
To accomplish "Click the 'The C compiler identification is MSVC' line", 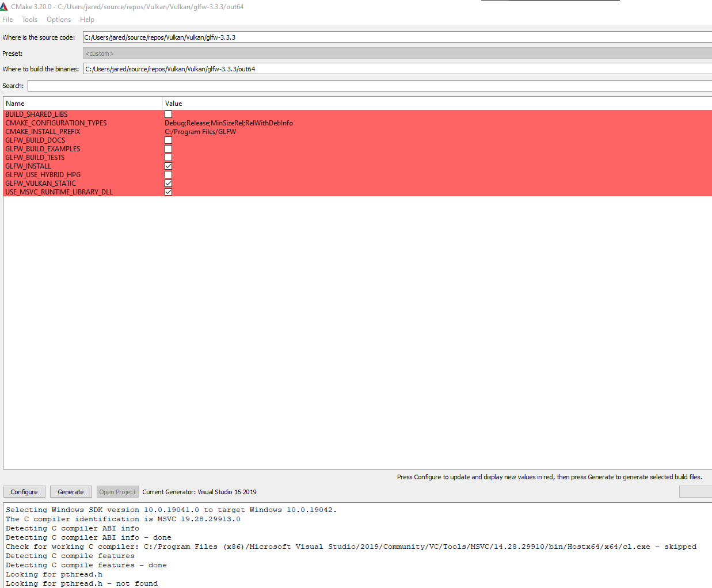I will (x=123, y=519).
